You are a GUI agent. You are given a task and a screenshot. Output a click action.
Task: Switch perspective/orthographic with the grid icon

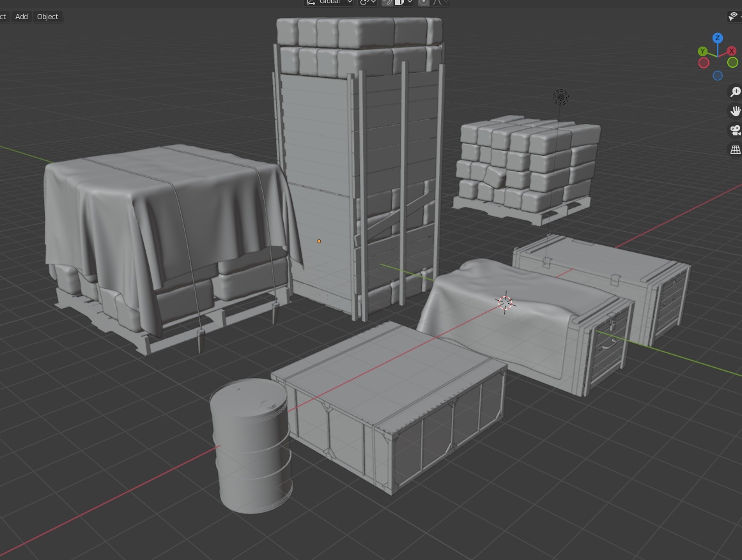pos(735,149)
